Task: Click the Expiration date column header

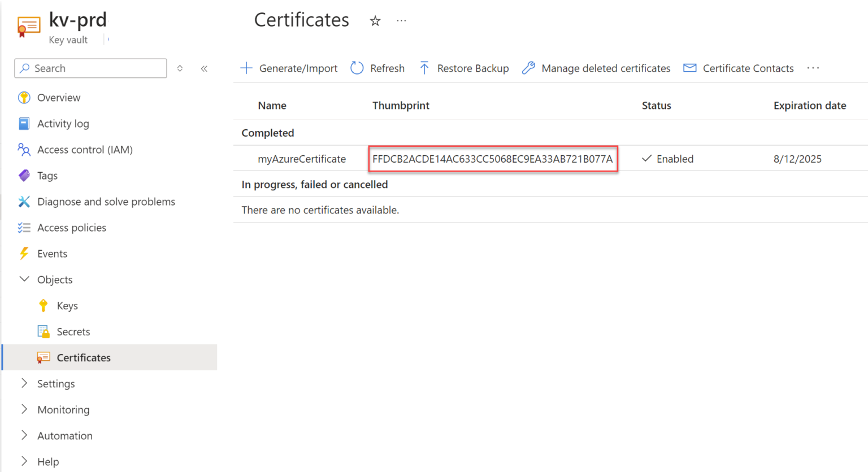Action: (810, 106)
